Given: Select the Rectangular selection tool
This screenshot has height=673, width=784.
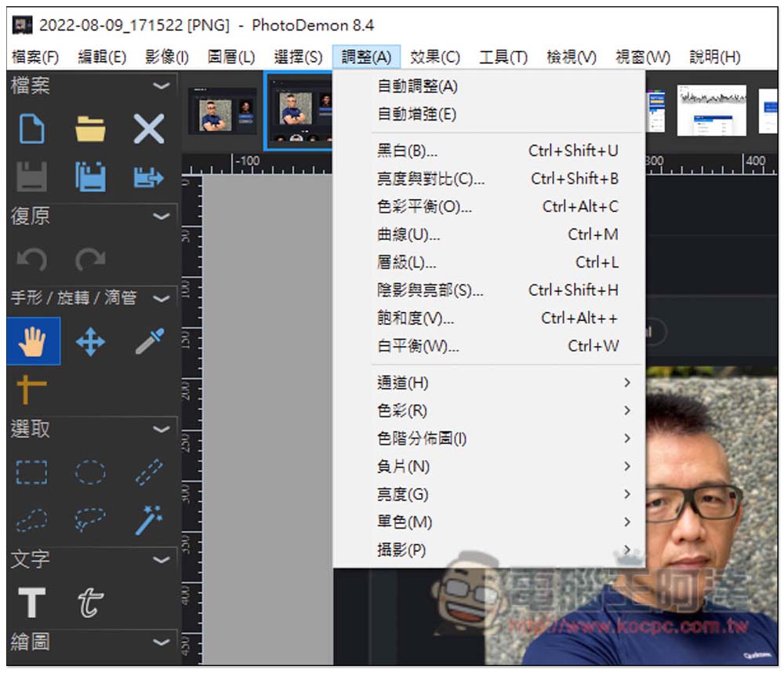Looking at the screenshot, I should point(31,472).
